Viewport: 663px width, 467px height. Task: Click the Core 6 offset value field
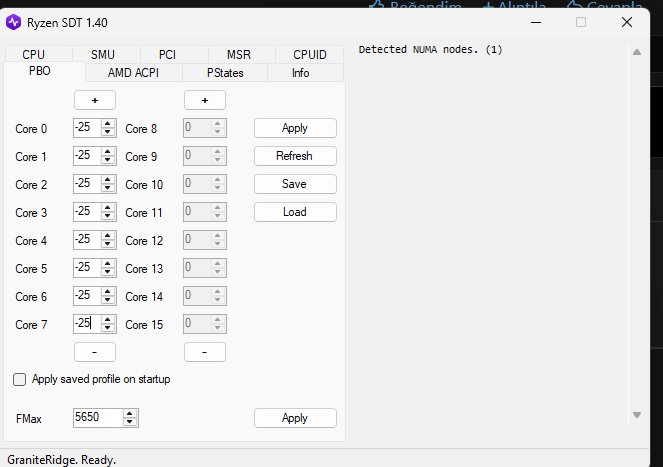click(x=87, y=296)
